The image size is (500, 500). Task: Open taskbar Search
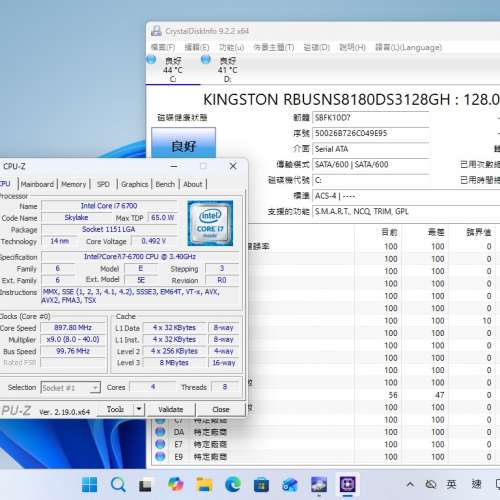pyautogui.click(x=118, y=484)
